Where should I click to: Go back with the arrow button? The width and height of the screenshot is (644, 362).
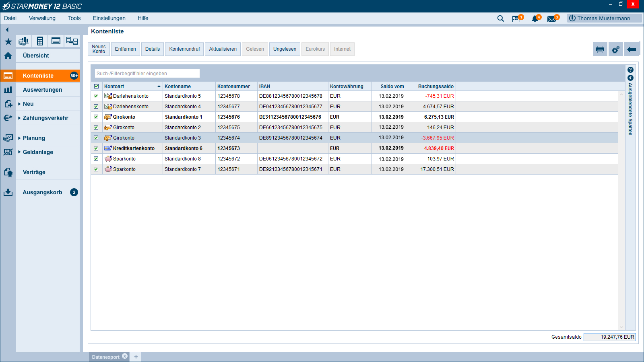pyautogui.click(x=632, y=49)
